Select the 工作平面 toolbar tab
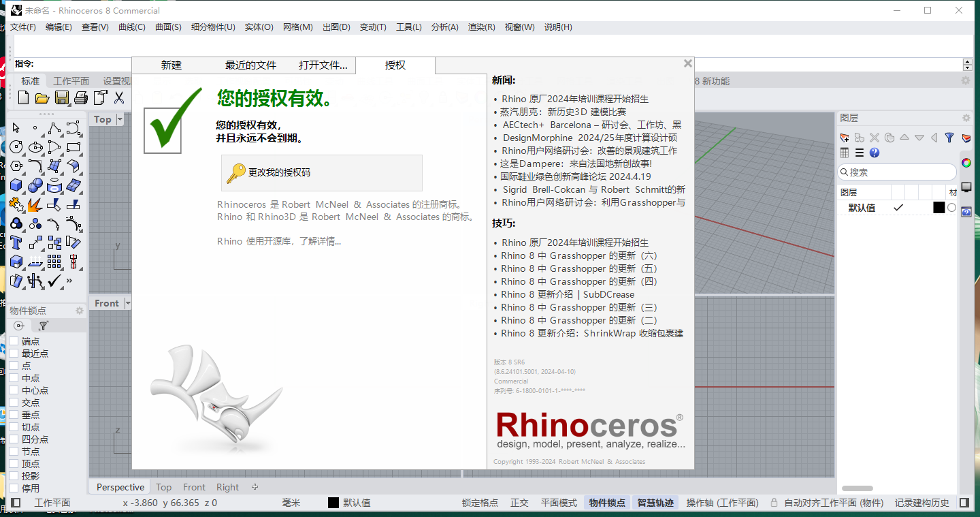This screenshot has width=980, height=517. 71,81
